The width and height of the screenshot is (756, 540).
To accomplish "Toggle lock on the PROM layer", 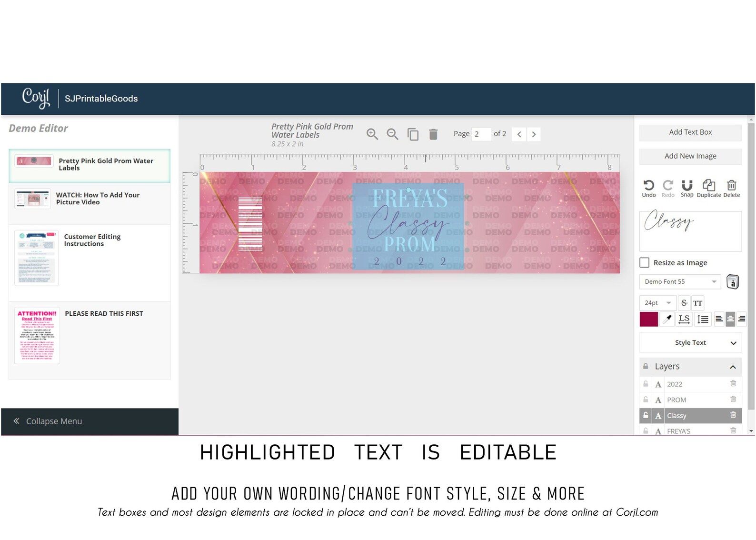I will pos(646,400).
